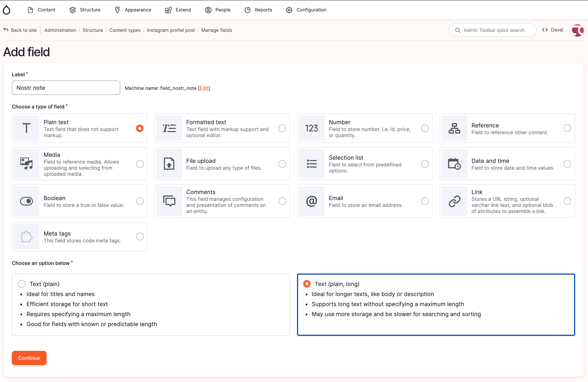Click the File upload document icon
588x382 pixels.
[169, 164]
